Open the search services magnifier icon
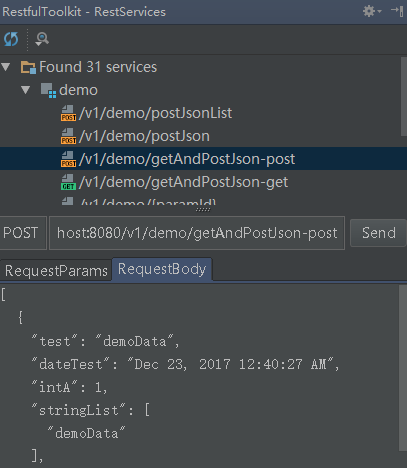This screenshot has width=415, height=468. coord(42,39)
